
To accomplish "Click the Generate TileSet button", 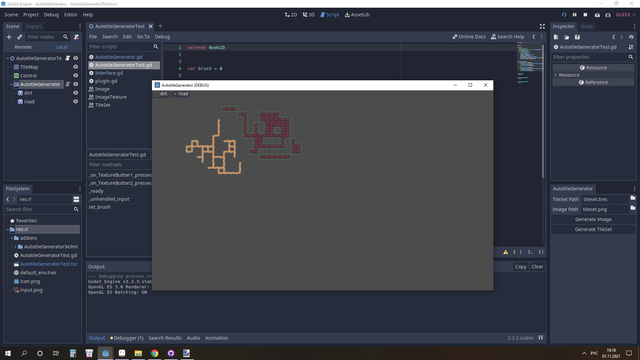I will point(593,229).
